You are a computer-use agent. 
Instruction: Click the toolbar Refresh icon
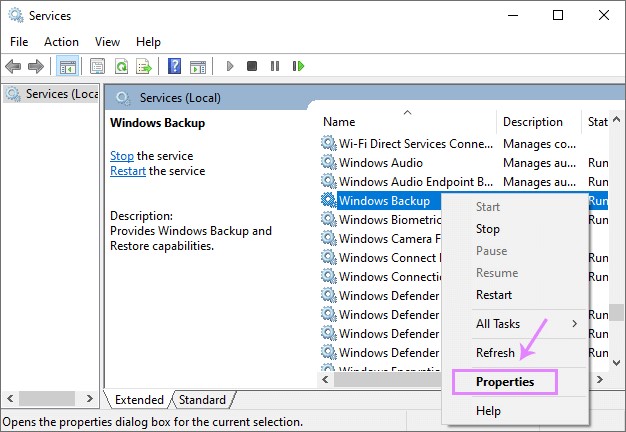(121, 66)
